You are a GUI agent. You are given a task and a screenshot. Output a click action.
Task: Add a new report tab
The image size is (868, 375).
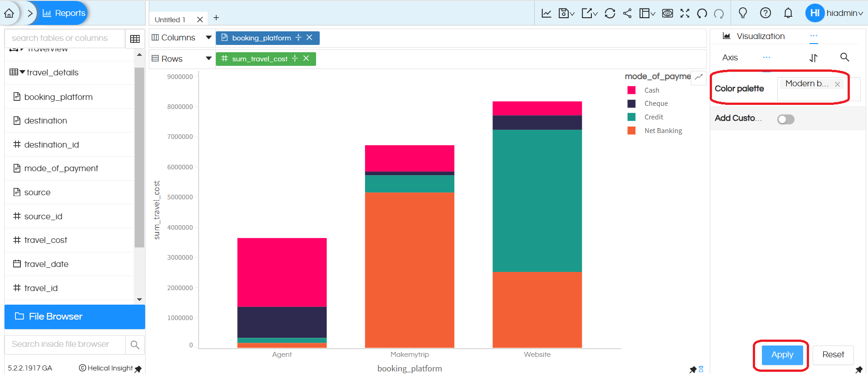point(216,18)
